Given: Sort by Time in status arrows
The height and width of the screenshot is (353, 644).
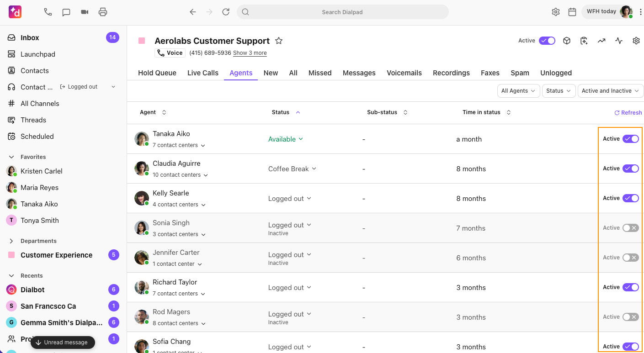Looking at the screenshot, I should tap(509, 112).
